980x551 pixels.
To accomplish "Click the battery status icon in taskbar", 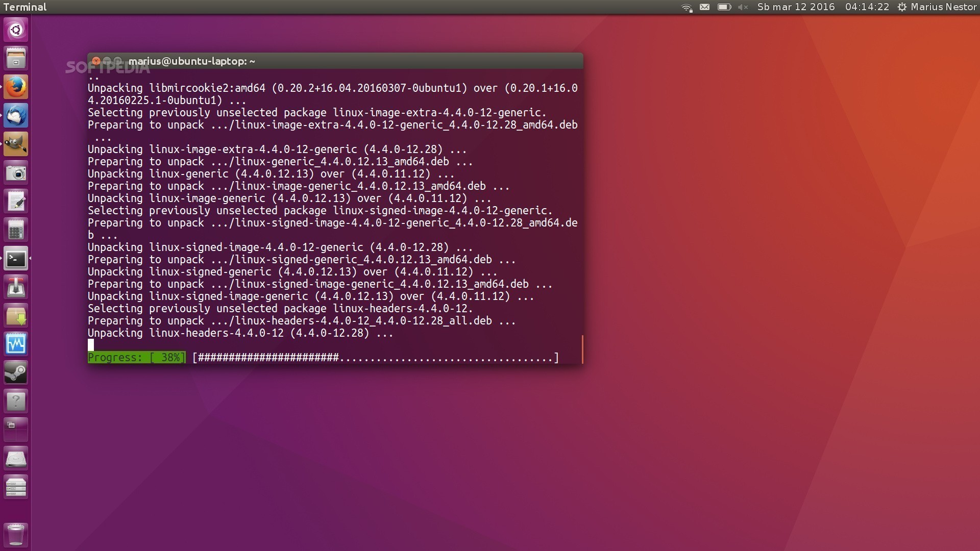I will pos(724,7).
